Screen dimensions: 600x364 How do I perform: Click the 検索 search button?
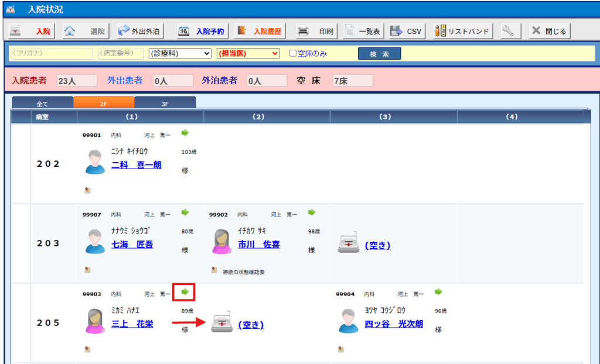(x=379, y=53)
